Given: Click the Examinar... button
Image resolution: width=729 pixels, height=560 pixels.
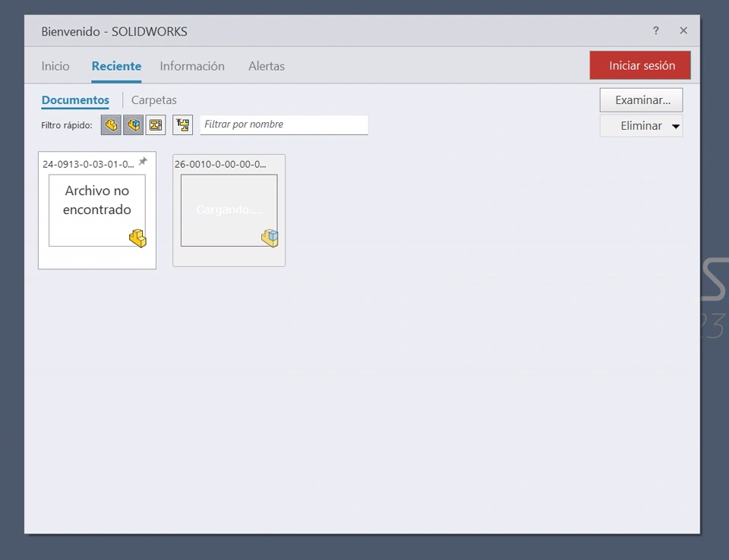Looking at the screenshot, I should click(x=641, y=100).
